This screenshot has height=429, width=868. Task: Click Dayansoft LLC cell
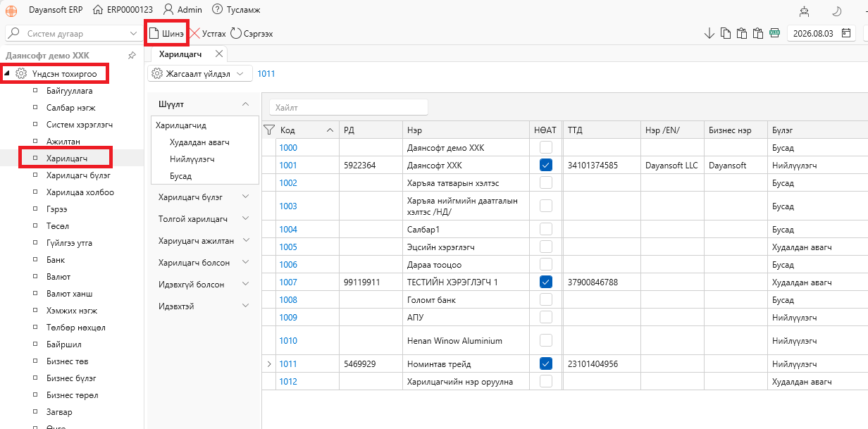tap(671, 166)
